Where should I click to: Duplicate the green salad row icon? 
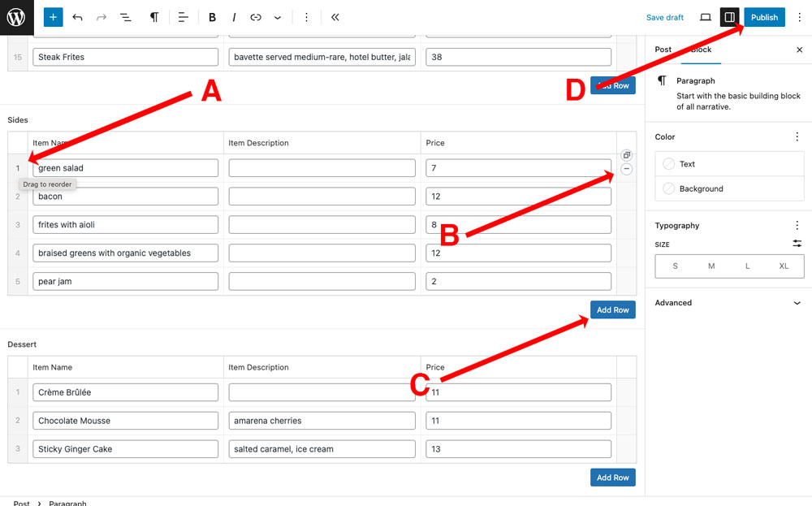pyautogui.click(x=627, y=155)
